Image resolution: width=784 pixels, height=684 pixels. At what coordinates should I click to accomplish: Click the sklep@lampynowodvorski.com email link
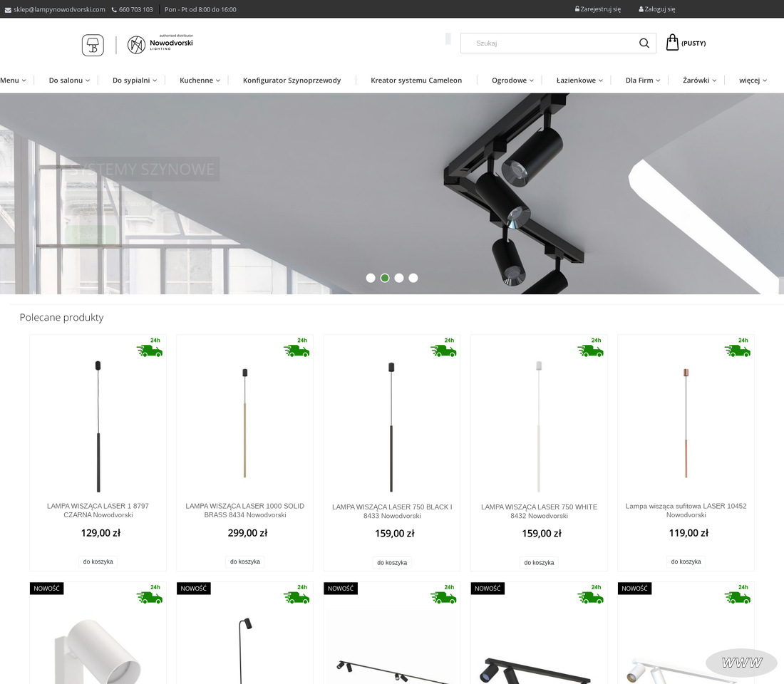tap(59, 9)
